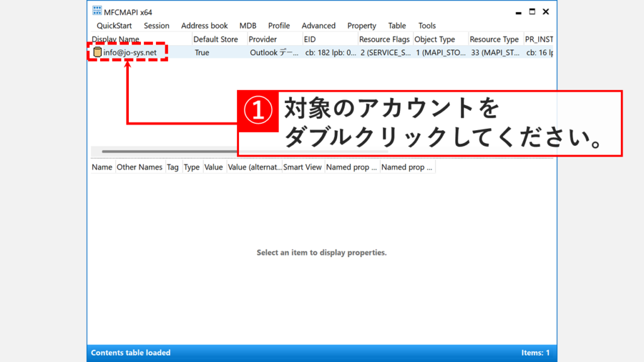Open the Profile menu
Screen dimensions: 644x362
(x=279, y=26)
